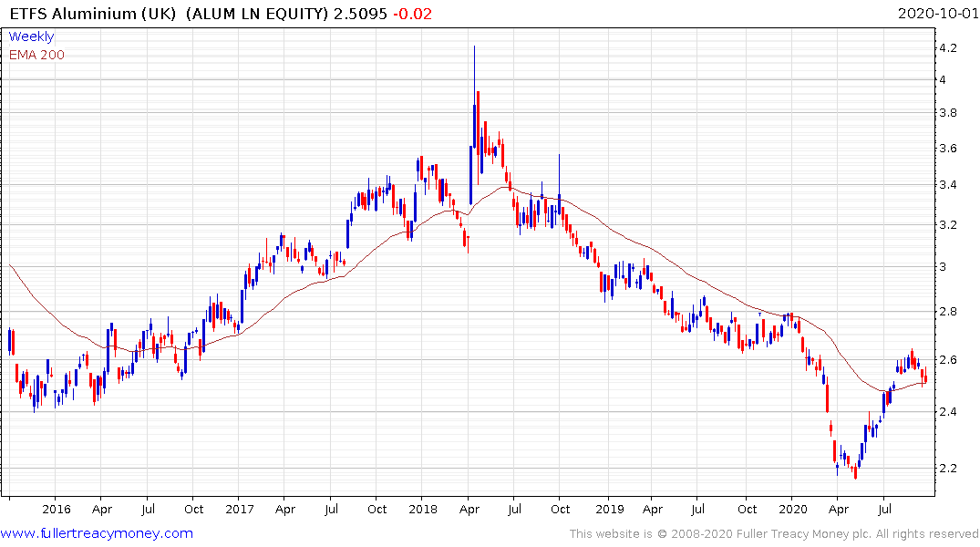Click the 4.2 price axis label
Image resolution: width=980 pixels, height=547 pixels.
(x=947, y=47)
